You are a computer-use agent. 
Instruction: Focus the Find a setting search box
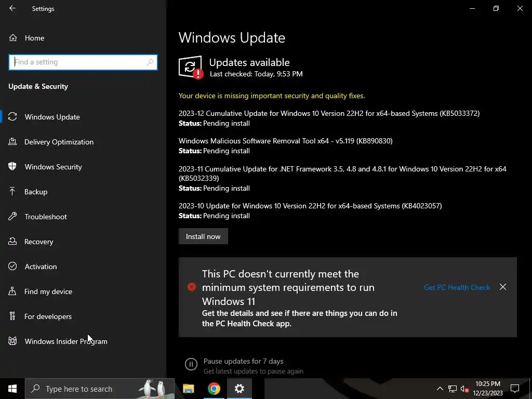tap(83, 62)
